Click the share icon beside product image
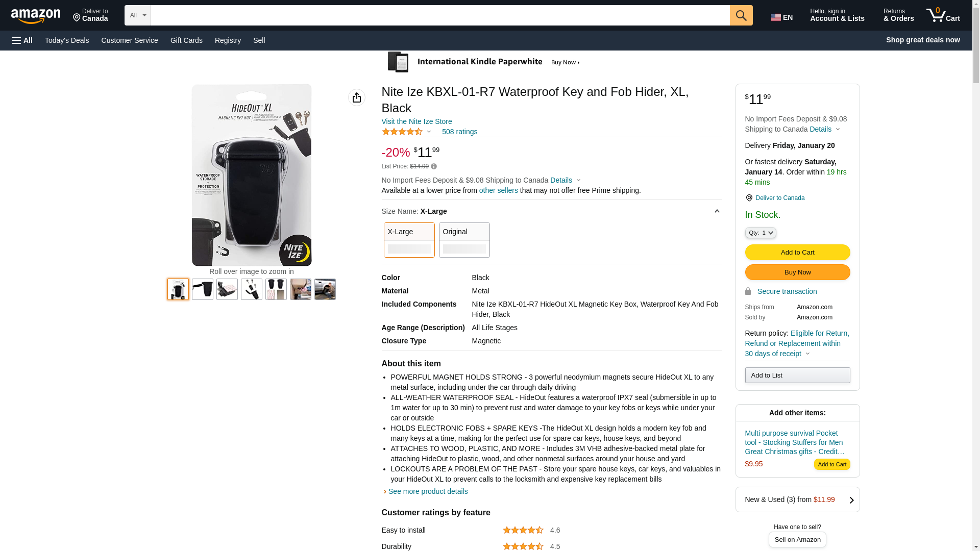This screenshot has width=980, height=551. click(x=357, y=97)
